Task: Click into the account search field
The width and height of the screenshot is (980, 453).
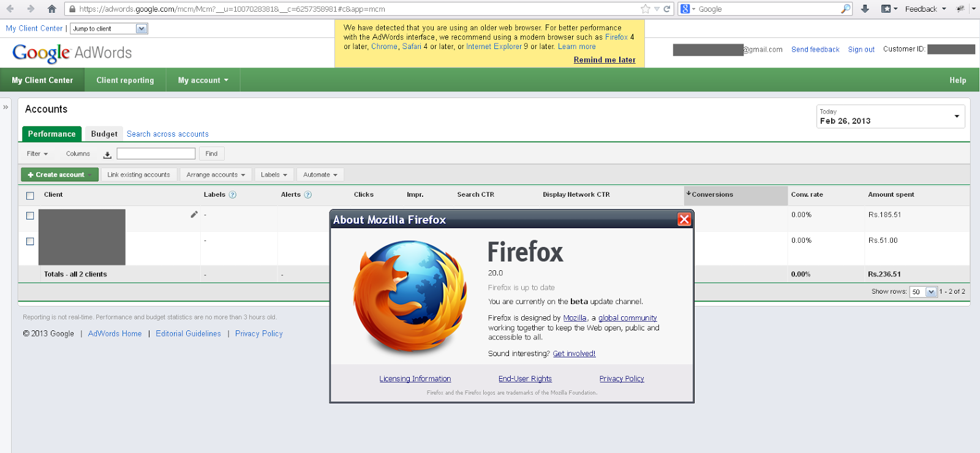Action: [x=156, y=154]
